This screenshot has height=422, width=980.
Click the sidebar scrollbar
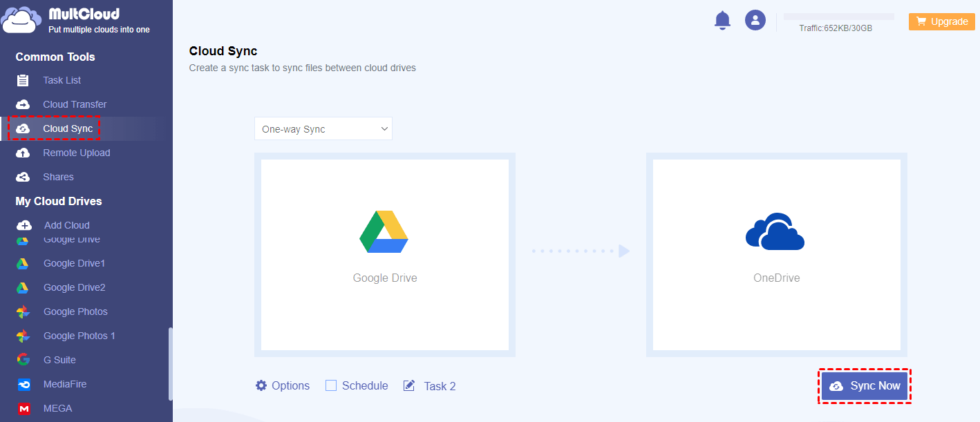(170, 363)
